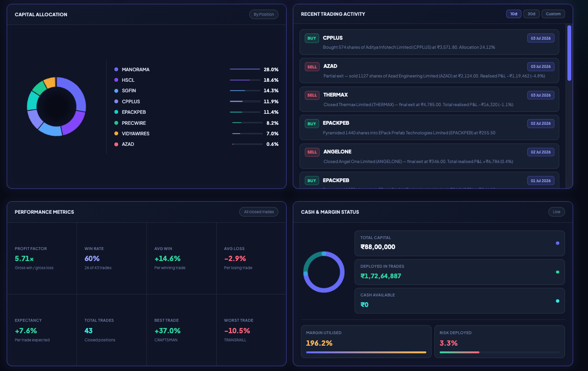Click the 03 Jul 2026 date on AZAD trade
This screenshot has height=371, width=588.
tap(541, 66)
